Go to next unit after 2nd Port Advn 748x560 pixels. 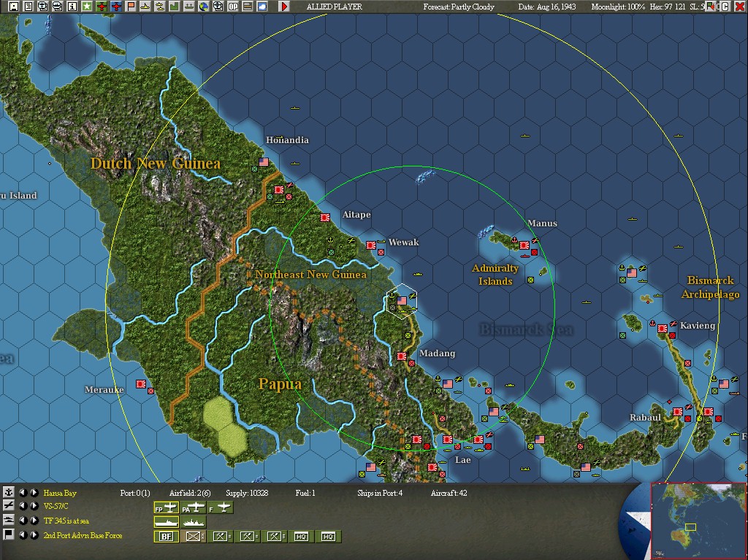pyautogui.click(x=34, y=534)
